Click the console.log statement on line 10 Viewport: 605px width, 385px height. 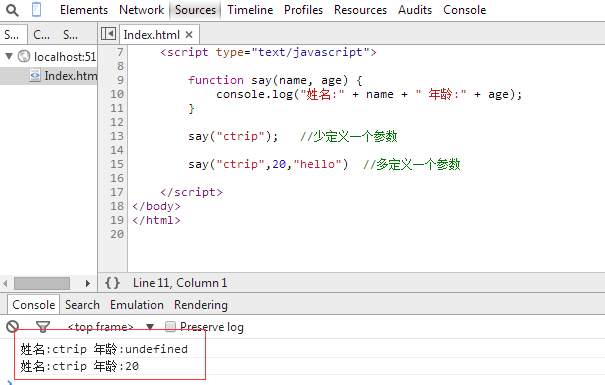click(x=369, y=95)
